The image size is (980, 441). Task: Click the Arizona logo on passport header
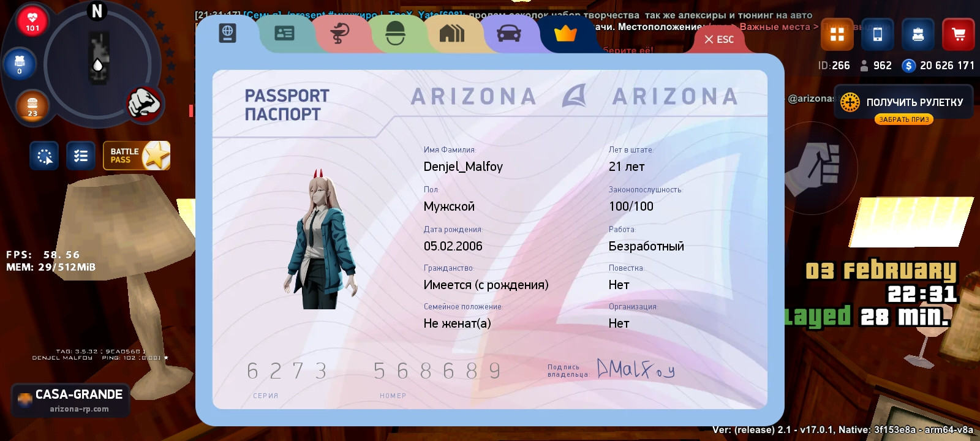[x=575, y=96]
